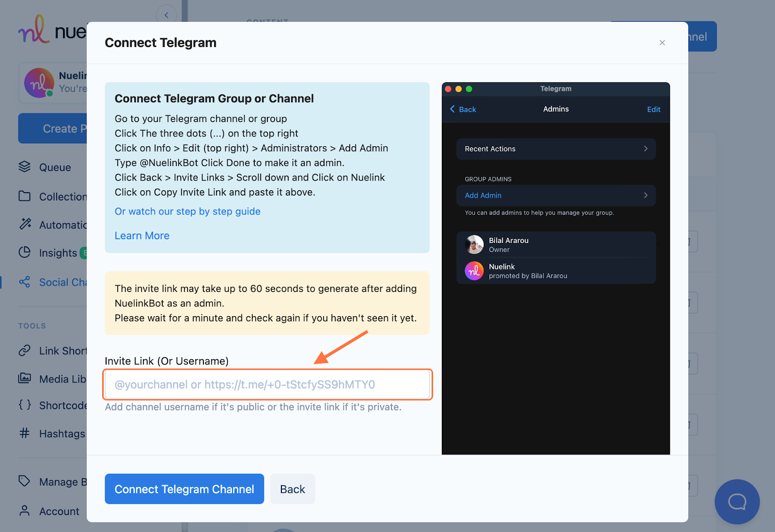Click Bilal Ararou avatar in admins list
775x532 pixels.
pos(474,244)
